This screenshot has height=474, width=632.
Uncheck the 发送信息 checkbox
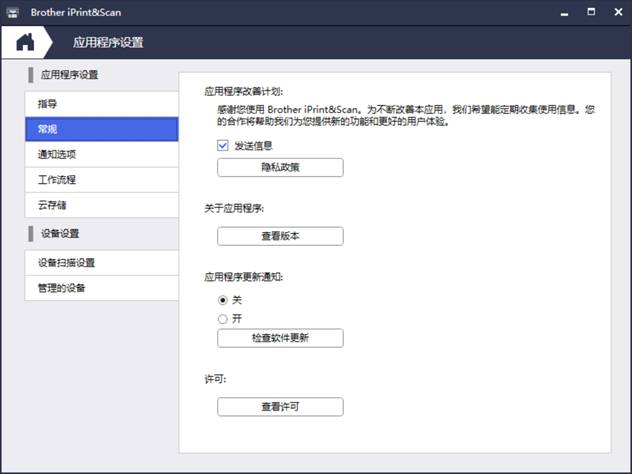tap(223, 145)
